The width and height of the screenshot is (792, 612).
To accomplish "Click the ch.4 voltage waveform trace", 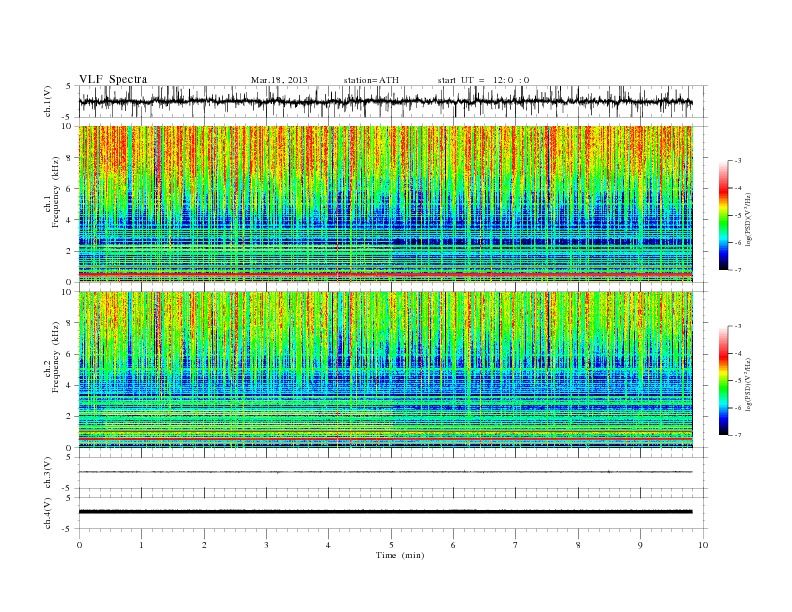I will [x=386, y=512].
